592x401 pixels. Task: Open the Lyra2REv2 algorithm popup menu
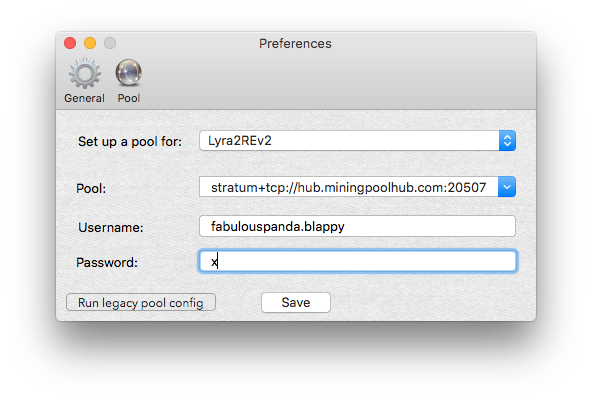pyautogui.click(x=357, y=141)
